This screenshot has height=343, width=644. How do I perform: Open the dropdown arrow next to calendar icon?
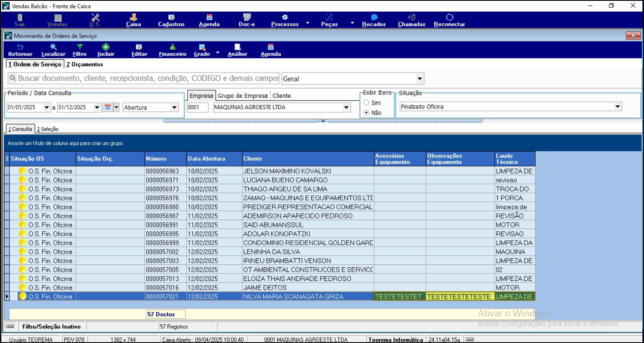coord(116,107)
